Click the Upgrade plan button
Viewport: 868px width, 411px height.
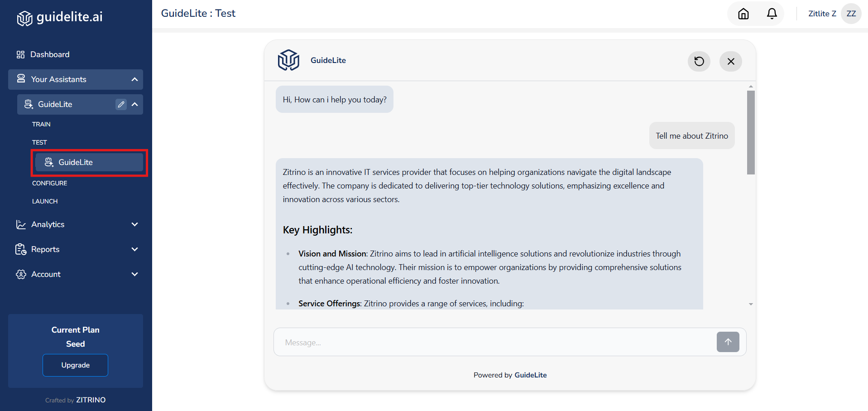75,365
